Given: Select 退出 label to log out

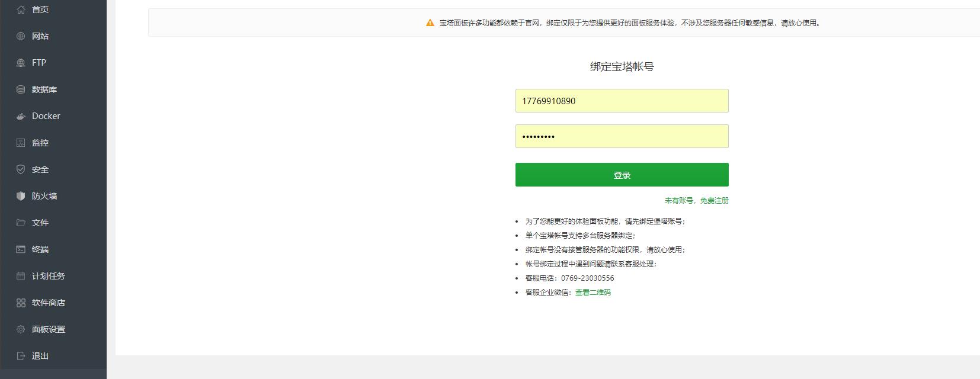Looking at the screenshot, I should 40,356.
